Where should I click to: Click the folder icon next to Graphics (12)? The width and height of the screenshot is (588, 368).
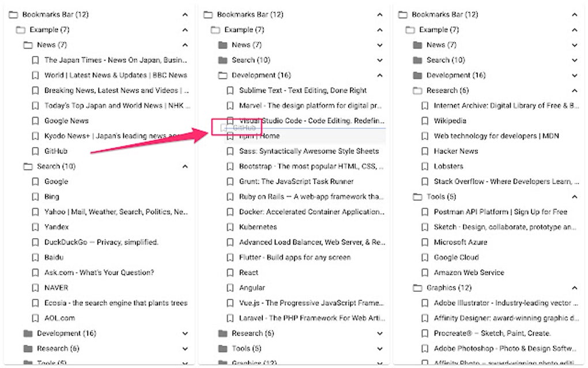(x=417, y=287)
